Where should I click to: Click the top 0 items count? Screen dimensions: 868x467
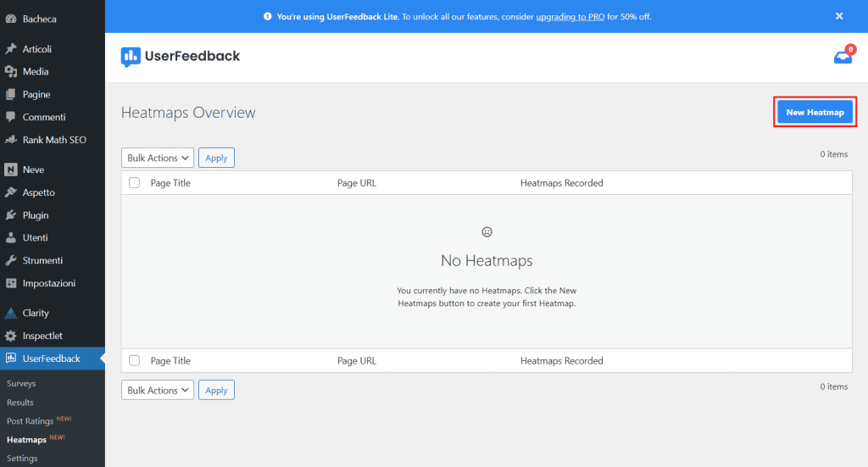click(x=834, y=153)
